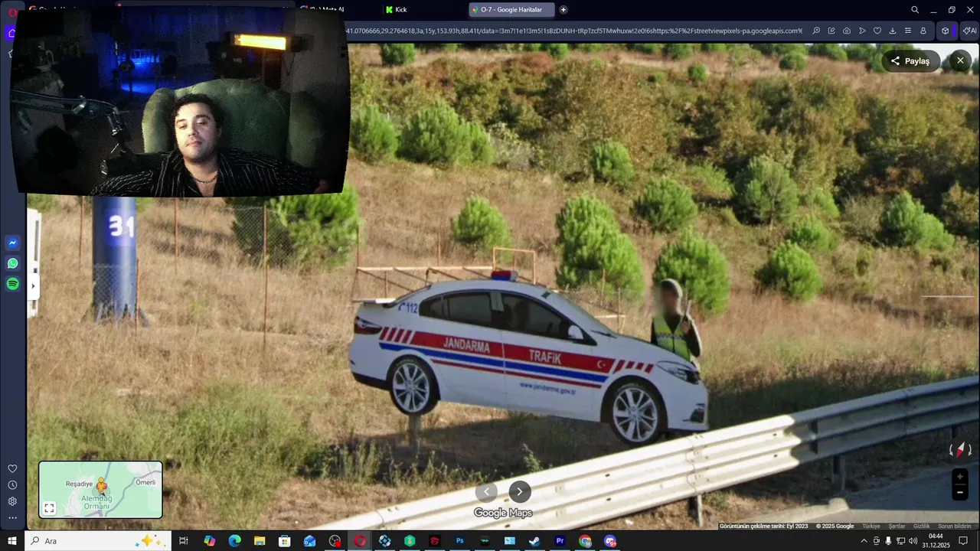The image size is (980, 551).
Task: Launch Microsoft Edge from taskbar
Action: (x=234, y=541)
